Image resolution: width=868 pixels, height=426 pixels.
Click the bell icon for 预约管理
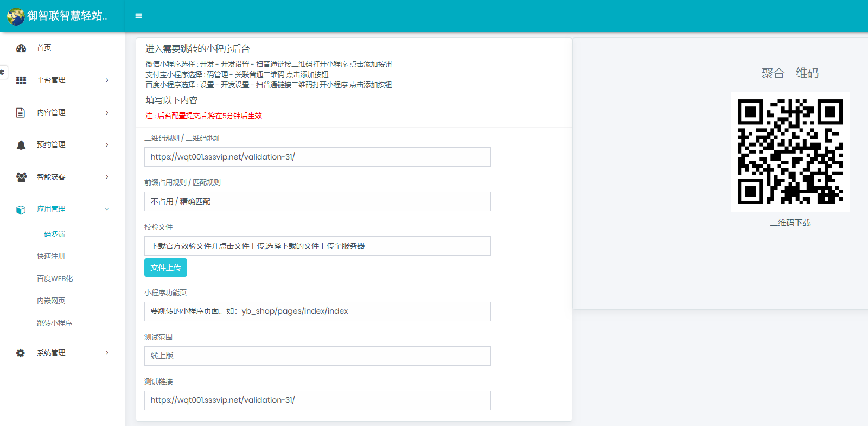point(21,145)
